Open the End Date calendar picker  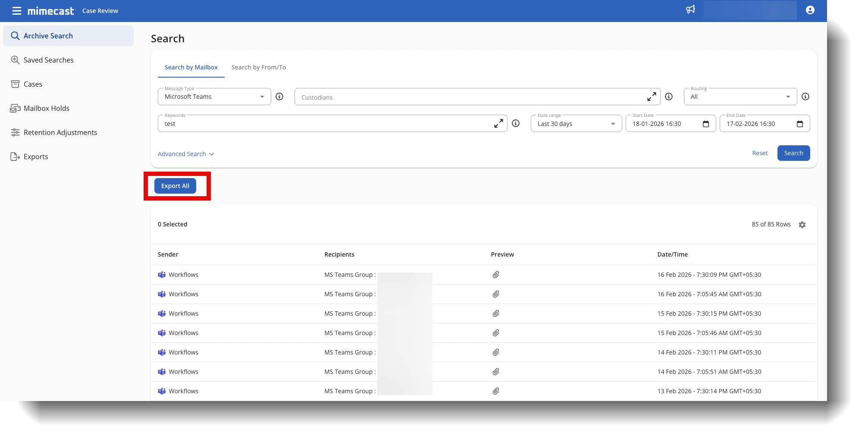click(800, 124)
